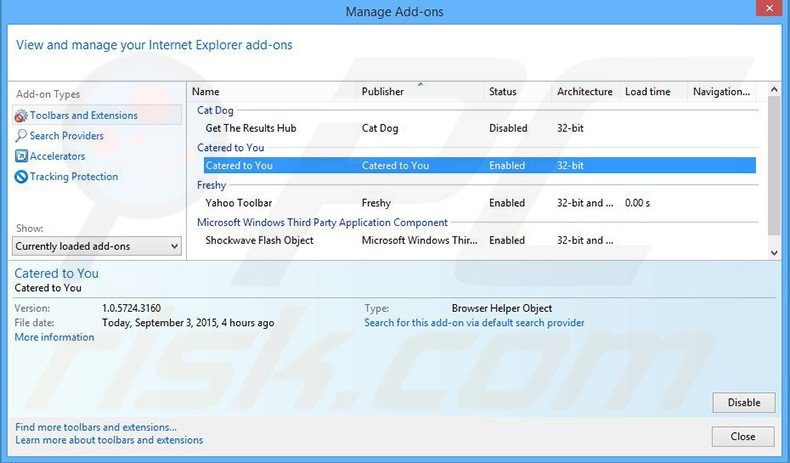This screenshot has width=790, height=463.
Task: Click Browser Helper Object type value
Action: pyautogui.click(x=502, y=308)
